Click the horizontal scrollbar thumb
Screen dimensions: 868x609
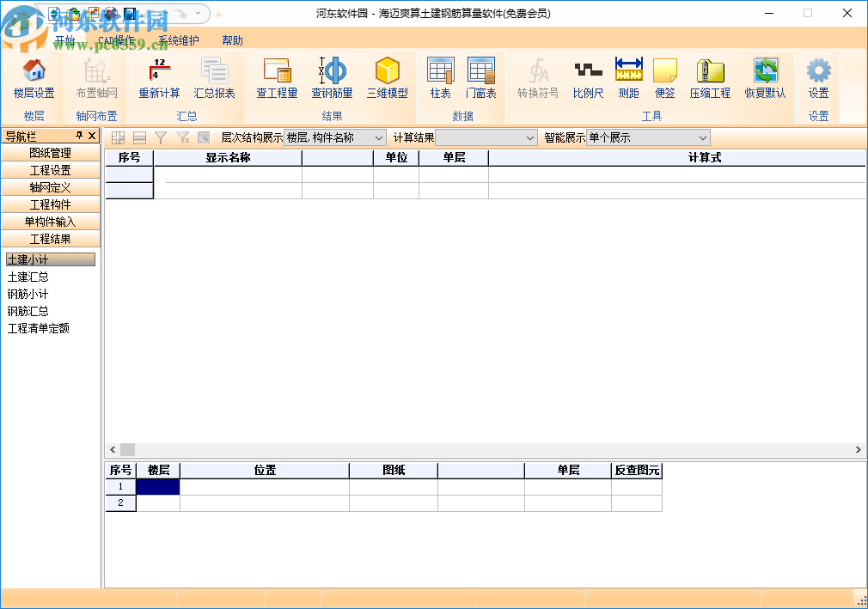tap(128, 450)
